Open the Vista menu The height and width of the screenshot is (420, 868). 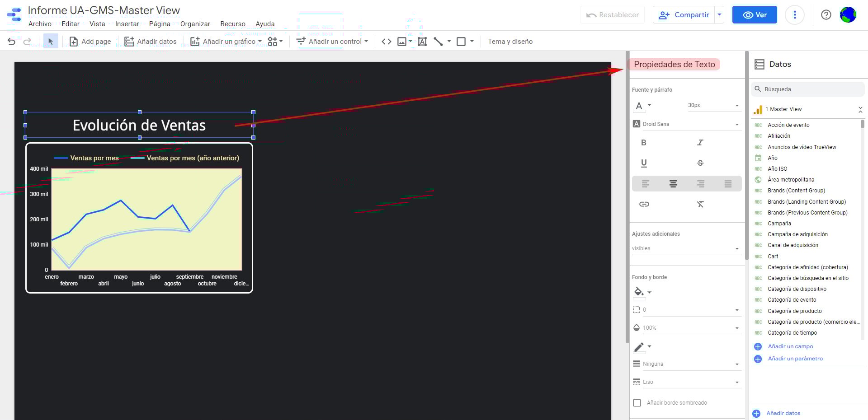[x=97, y=24]
